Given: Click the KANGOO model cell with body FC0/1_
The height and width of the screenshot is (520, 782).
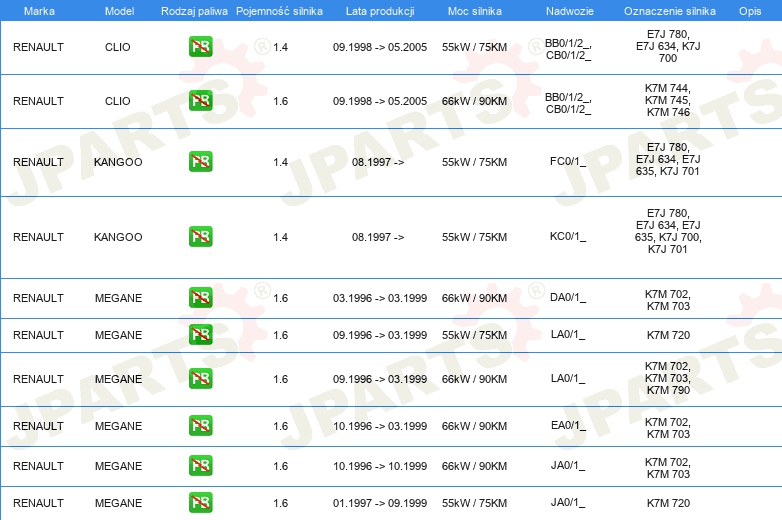Looking at the screenshot, I should 118,162.
